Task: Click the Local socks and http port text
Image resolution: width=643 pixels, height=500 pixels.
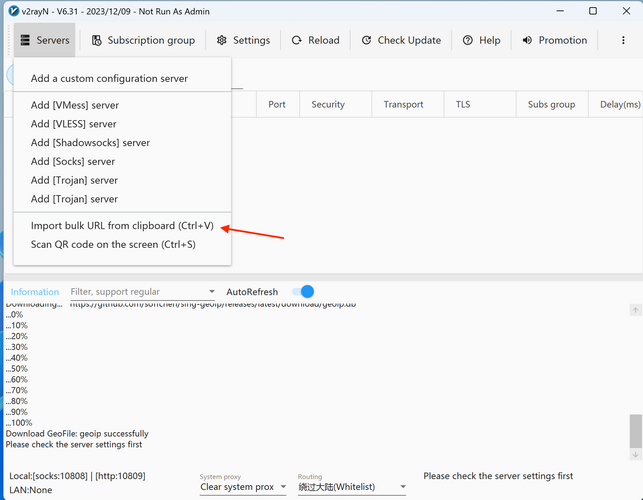Action: click(77, 476)
